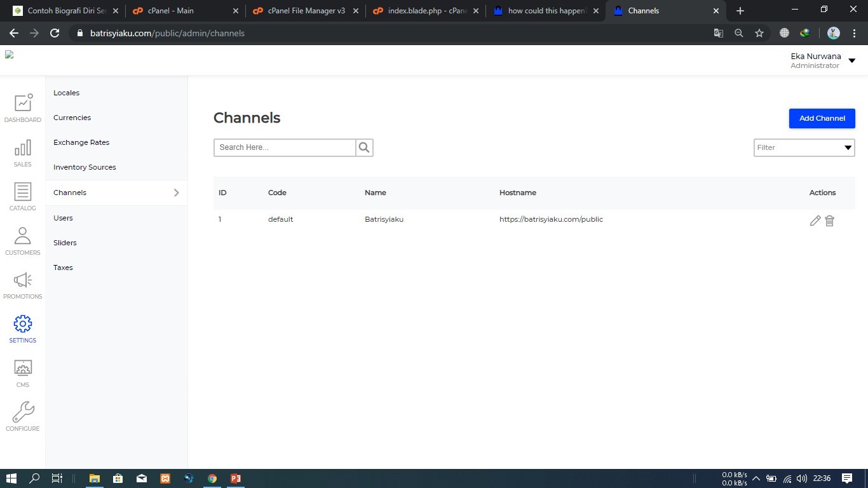Click the browser address bar URL
This screenshot has width=868, height=488.
click(167, 33)
